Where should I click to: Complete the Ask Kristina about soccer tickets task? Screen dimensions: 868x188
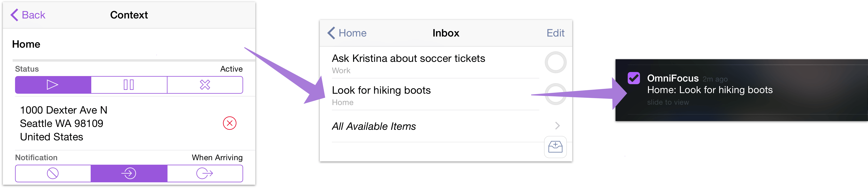pos(555,62)
